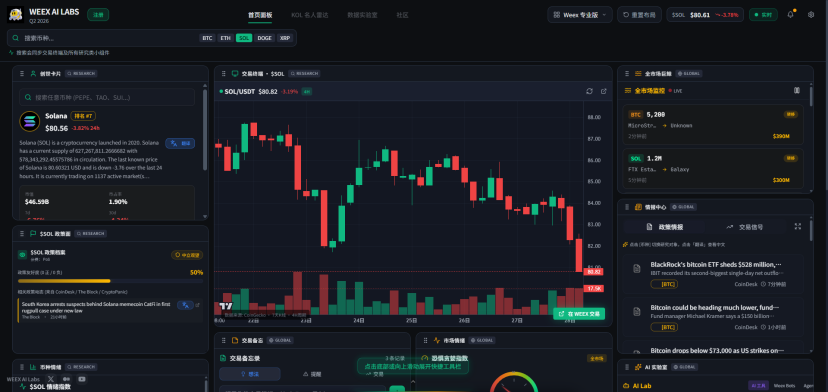Open chart in external window icon
The width and height of the screenshot is (828, 392).
[604, 91]
